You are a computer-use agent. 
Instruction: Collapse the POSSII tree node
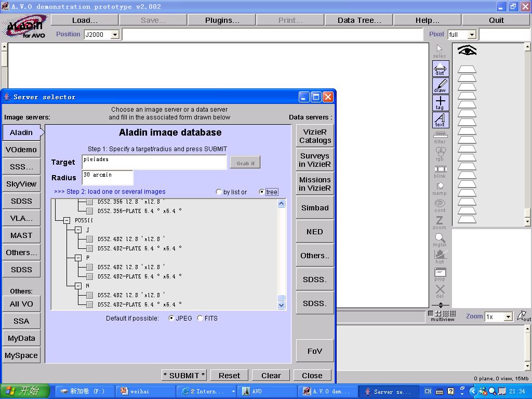67,220
